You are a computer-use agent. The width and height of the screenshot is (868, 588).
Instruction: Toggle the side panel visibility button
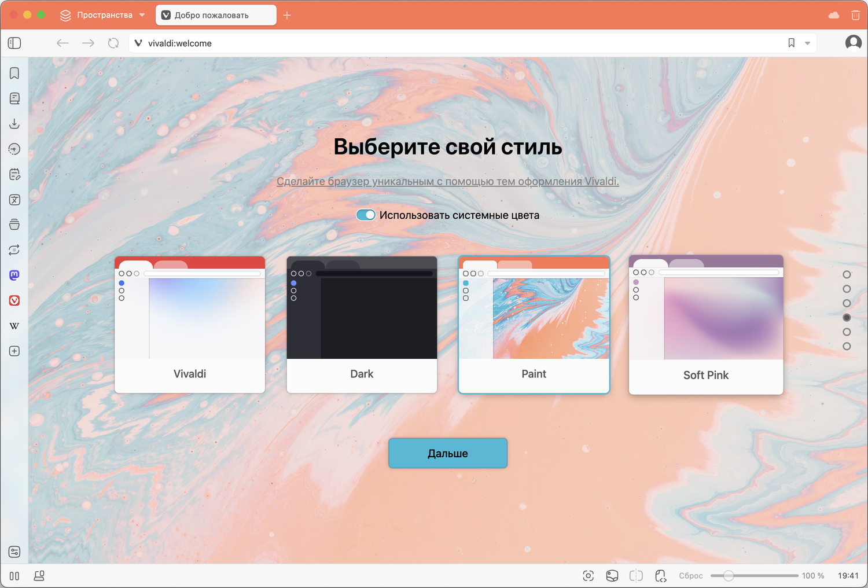tap(14, 43)
